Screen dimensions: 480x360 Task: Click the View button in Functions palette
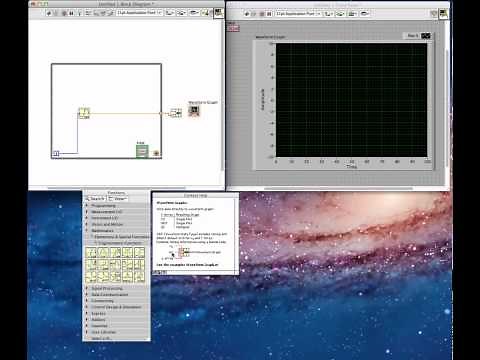[x=118, y=199]
